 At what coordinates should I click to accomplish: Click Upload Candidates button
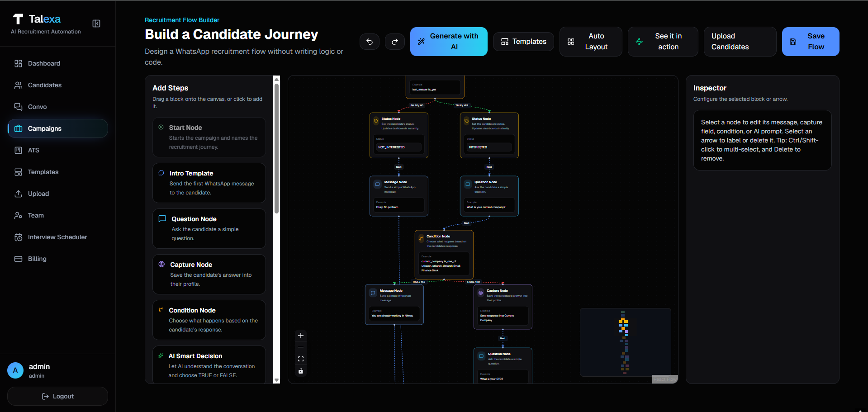[740, 42]
